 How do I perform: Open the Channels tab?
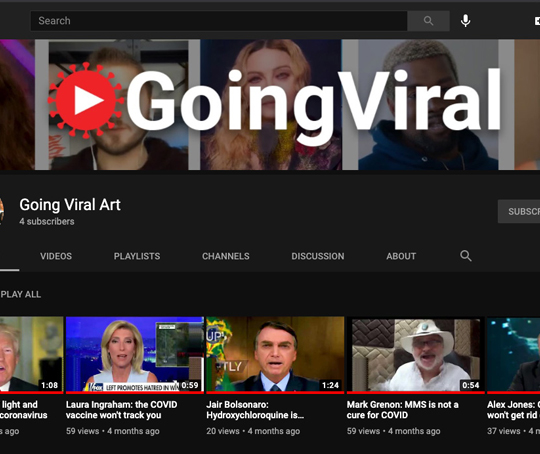pos(226,256)
